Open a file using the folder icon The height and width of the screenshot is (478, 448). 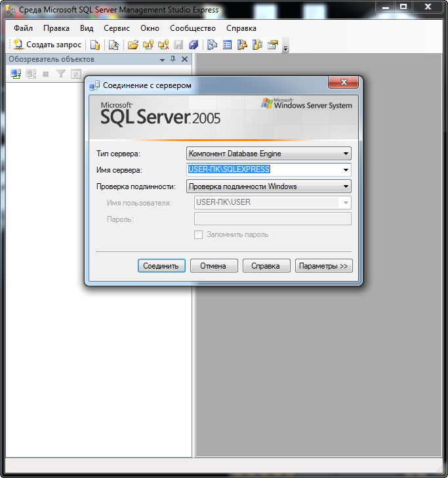132,45
